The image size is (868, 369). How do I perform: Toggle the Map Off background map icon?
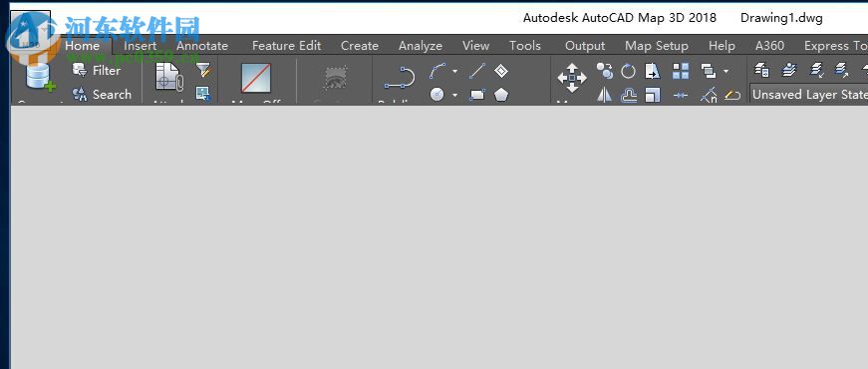[256, 78]
